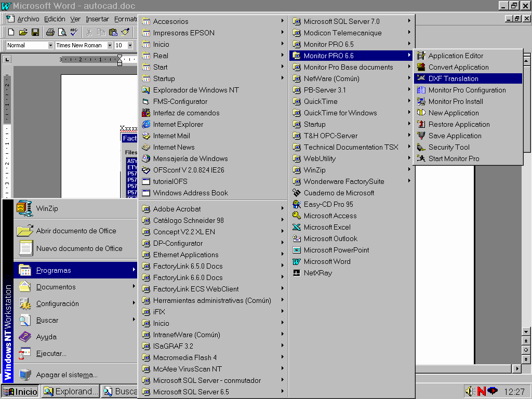This screenshot has height=399, width=532.
Task: Open Microsoft Word from Programs menu
Action: [351, 262]
